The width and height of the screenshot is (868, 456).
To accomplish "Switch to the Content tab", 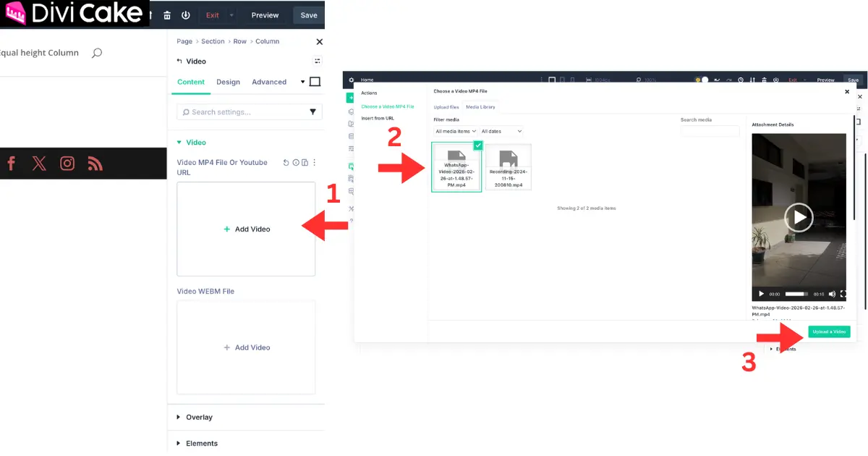I will click(191, 82).
